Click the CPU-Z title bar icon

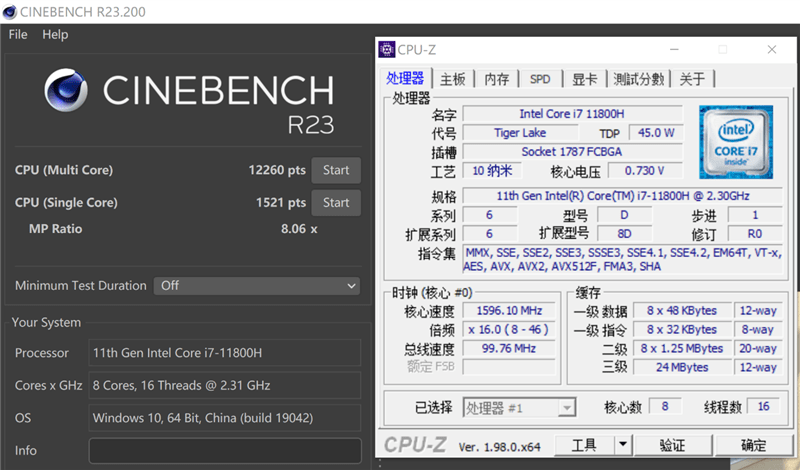point(387,50)
